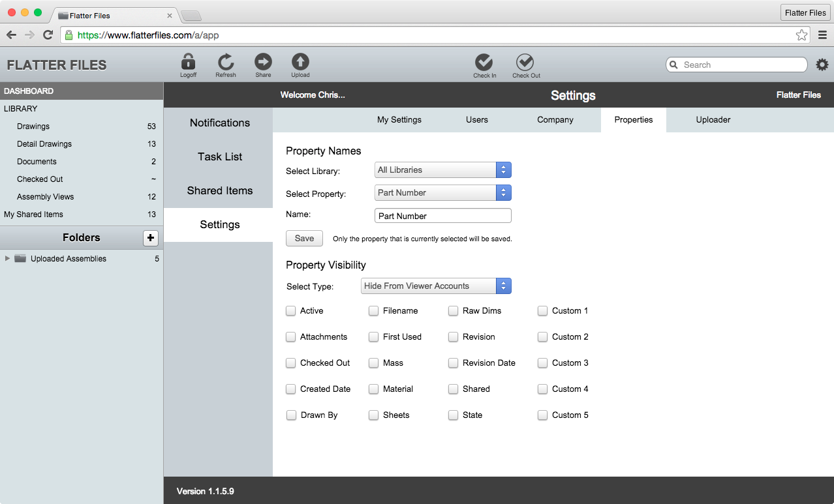This screenshot has height=504, width=834.
Task: Open the Company tab
Action: coord(555,120)
